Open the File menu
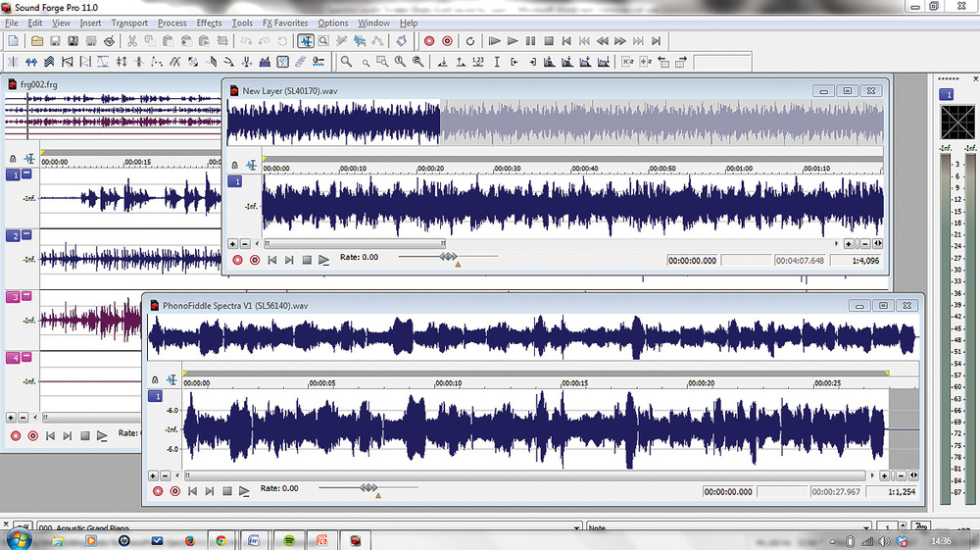Image resolution: width=980 pixels, height=550 pixels. pyautogui.click(x=11, y=24)
